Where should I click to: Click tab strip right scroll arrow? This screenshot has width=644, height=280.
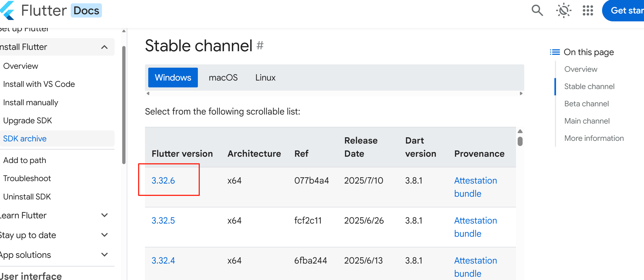pyautogui.click(x=521, y=93)
